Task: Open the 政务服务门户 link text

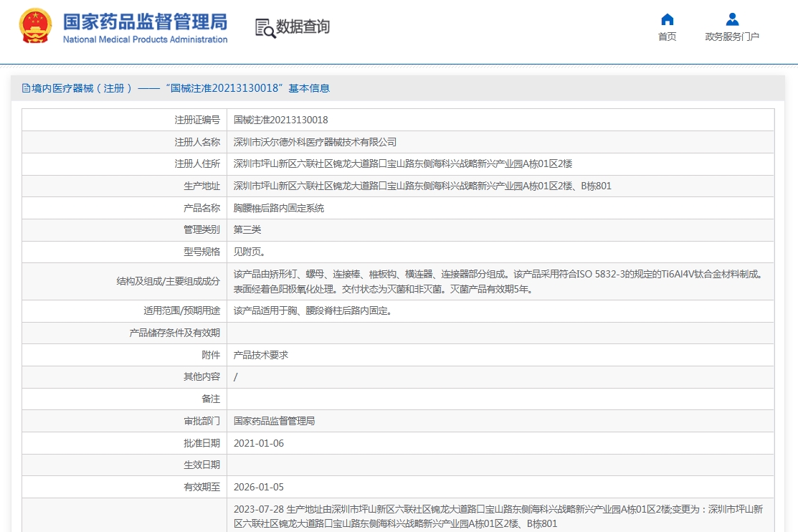Action: point(732,37)
